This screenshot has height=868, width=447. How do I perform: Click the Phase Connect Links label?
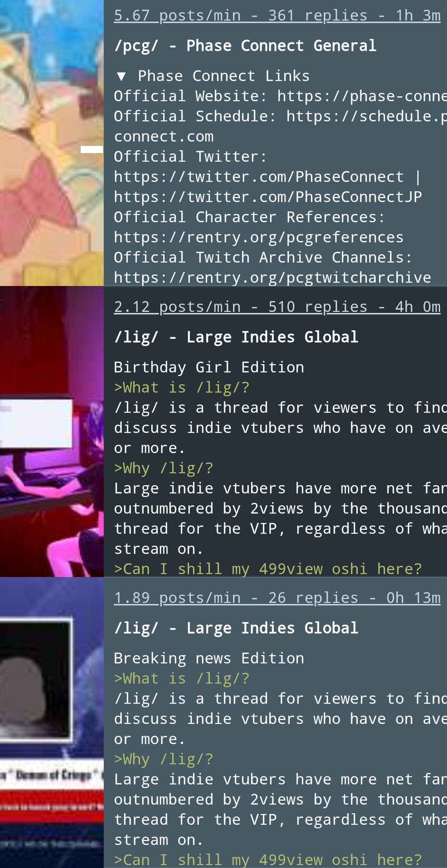click(224, 76)
